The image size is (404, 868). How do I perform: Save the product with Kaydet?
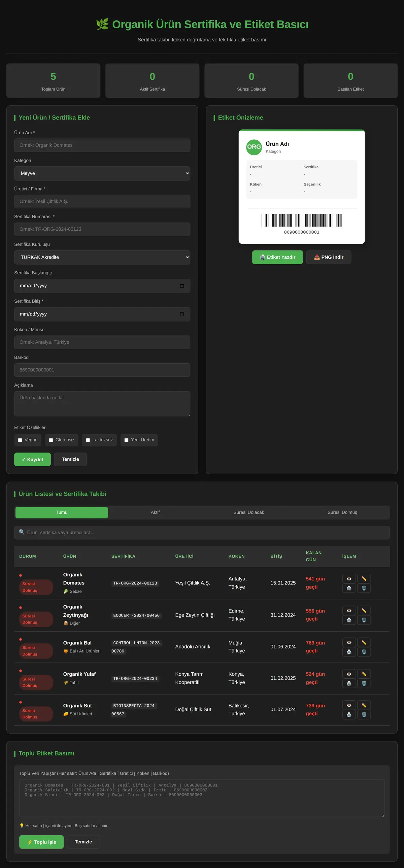point(32,459)
